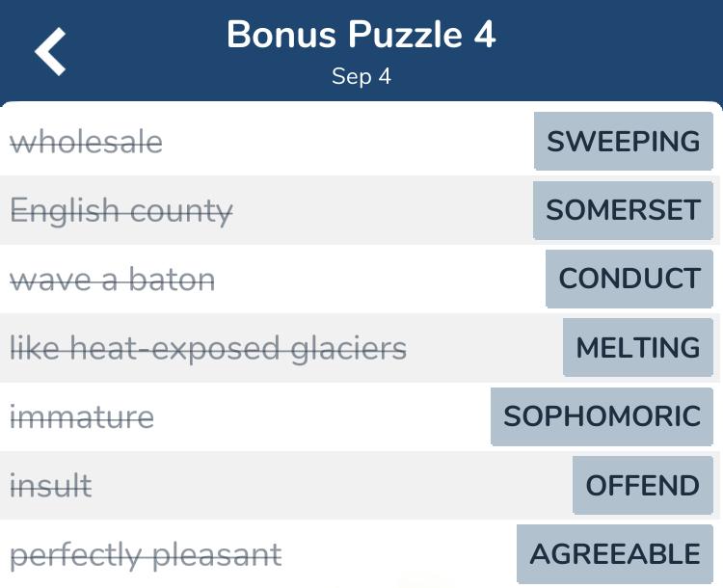The image size is (723, 588).
Task: Click the Sep 4 date label
Action: [361, 76]
